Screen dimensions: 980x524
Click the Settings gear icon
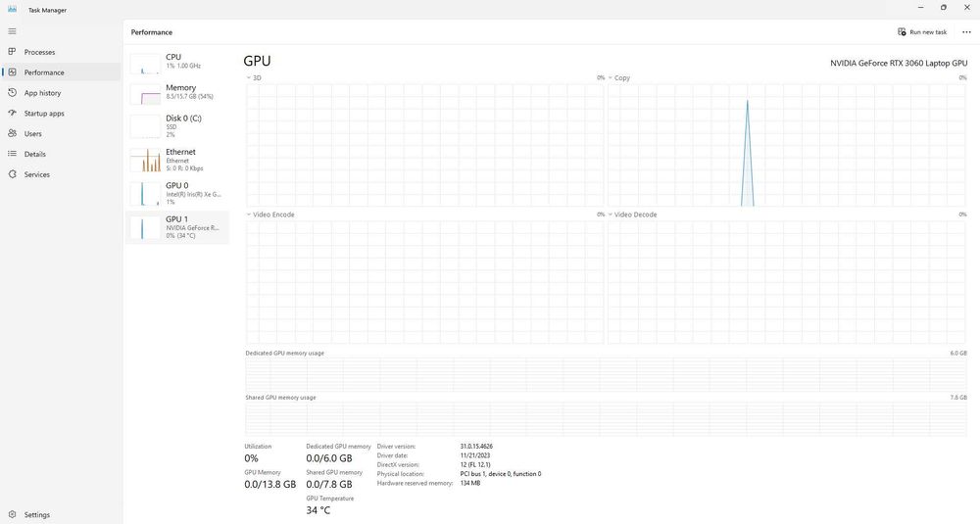point(12,514)
